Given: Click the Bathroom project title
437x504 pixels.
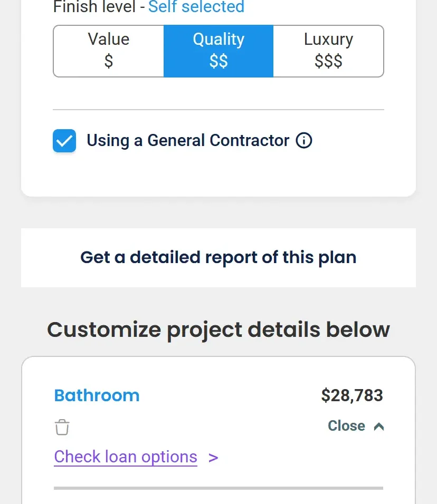Looking at the screenshot, I should [97, 395].
